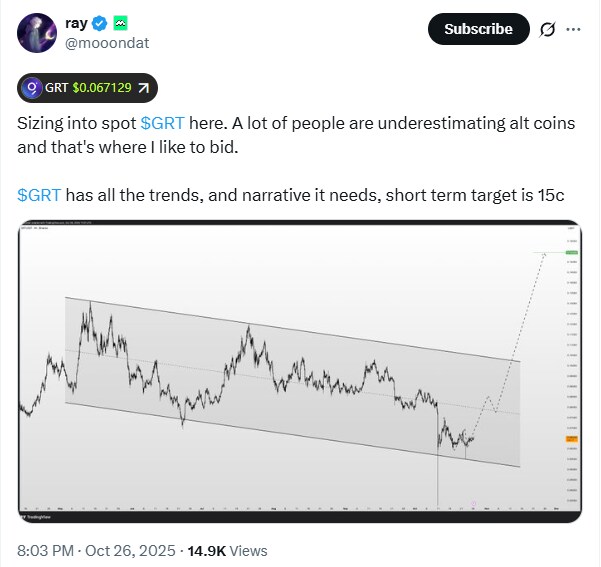Screen dimensions: 601x567
Task: Click the GRT token logo icon
Action: coord(33,89)
